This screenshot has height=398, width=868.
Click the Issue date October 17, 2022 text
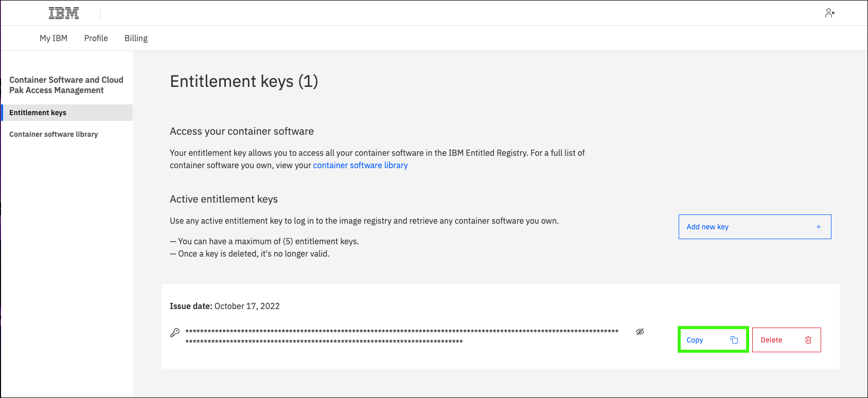click(225, 306)
